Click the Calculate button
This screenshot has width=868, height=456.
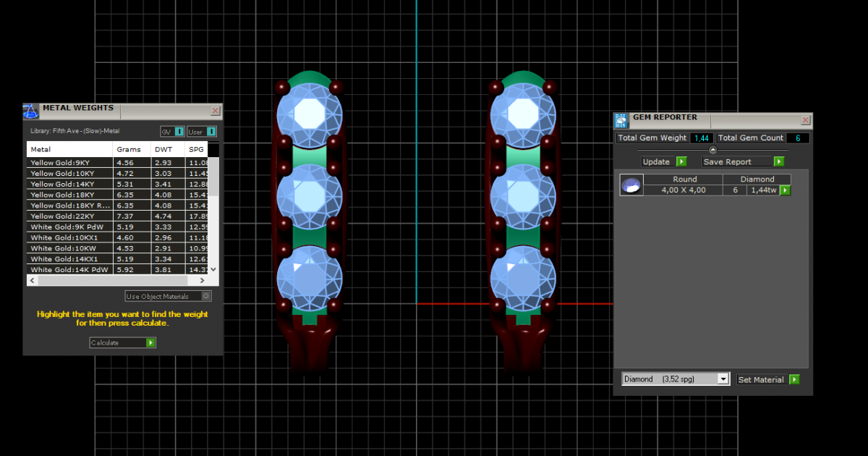pyautogui.click(x=122, y=342)
